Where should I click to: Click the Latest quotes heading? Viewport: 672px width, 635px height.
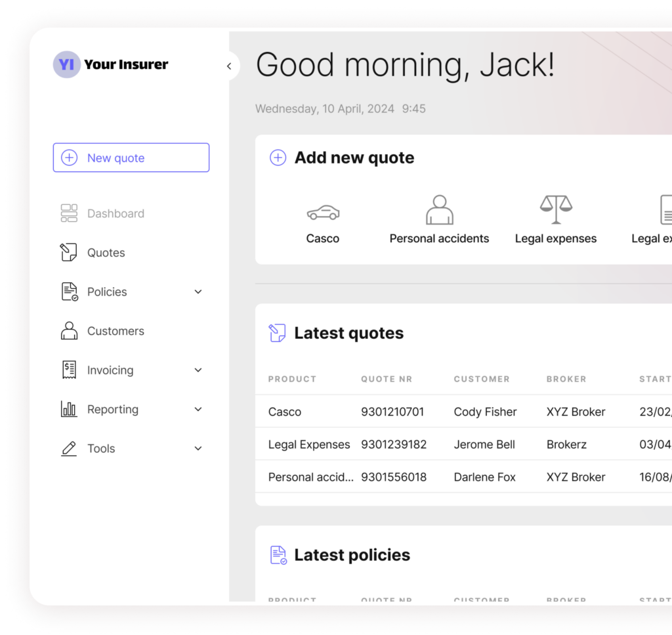point(349,333)
